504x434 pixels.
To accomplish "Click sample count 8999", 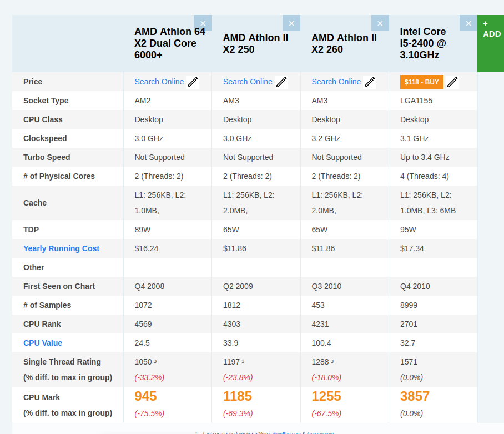I will pos(409,305).
